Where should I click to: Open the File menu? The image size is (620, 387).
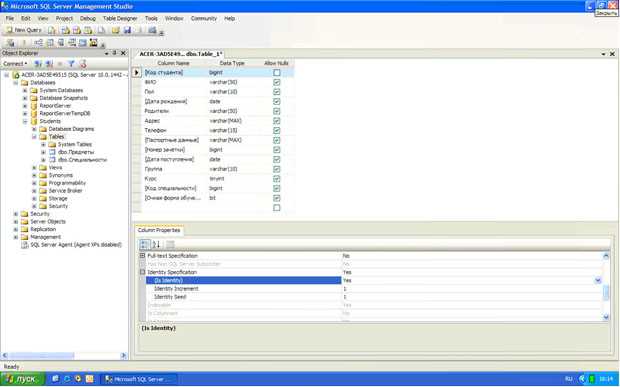9,19
